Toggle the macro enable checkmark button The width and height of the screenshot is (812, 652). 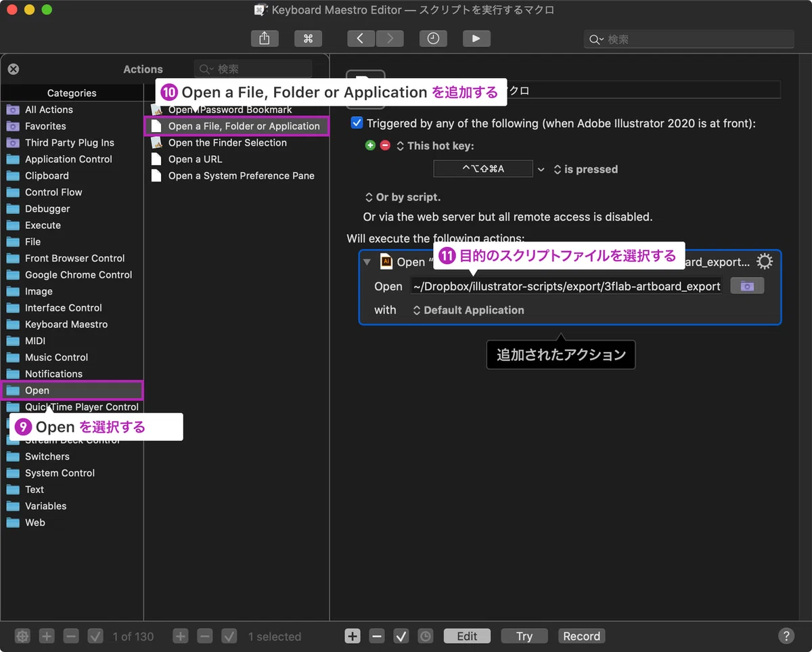tap(229, 636)
